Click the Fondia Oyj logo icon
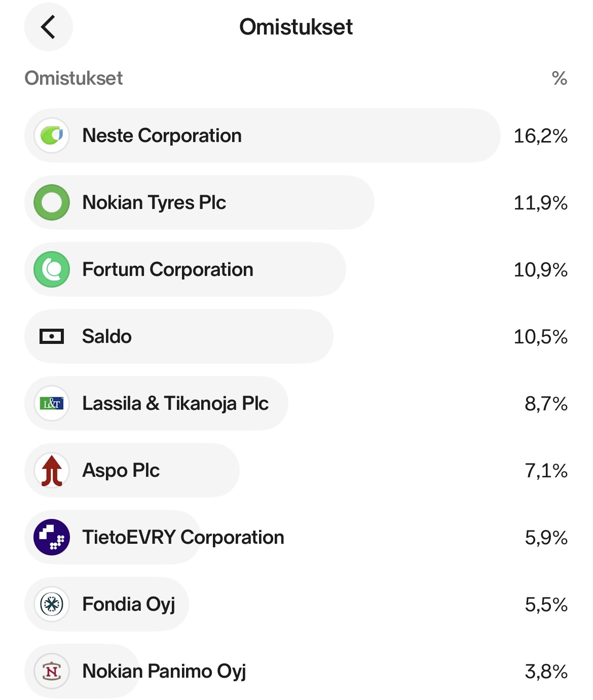Image resolution: width=593 pixels, height=700 pixels. coord(52,604)
